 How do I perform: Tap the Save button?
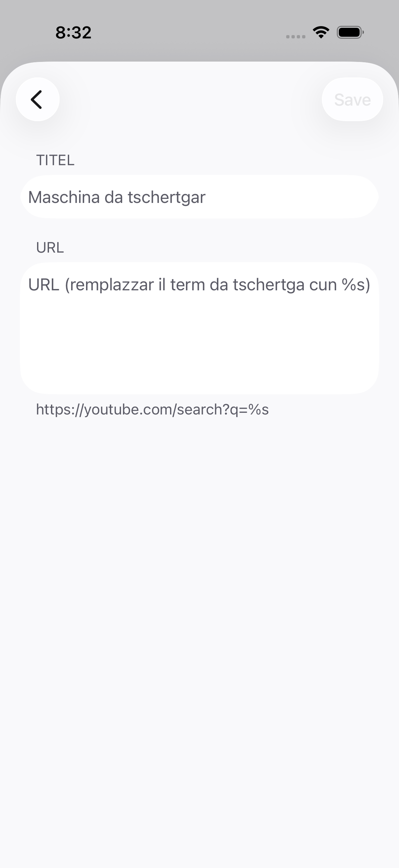coord(352,99)
